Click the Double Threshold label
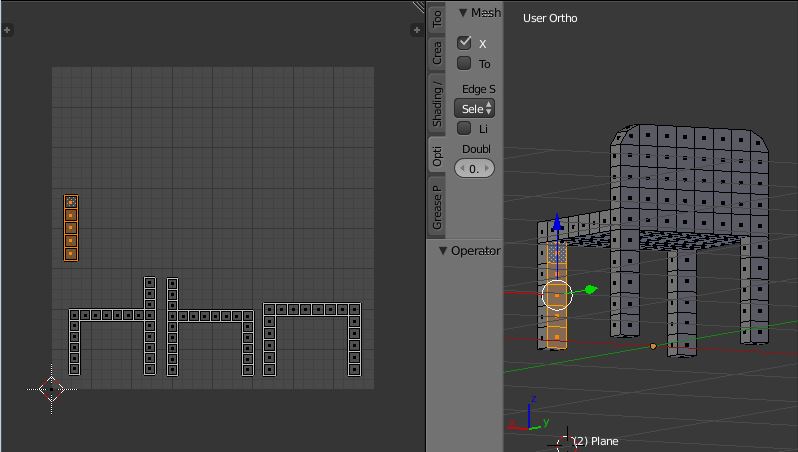Screen dimensions: 798x452 [476, 149]
